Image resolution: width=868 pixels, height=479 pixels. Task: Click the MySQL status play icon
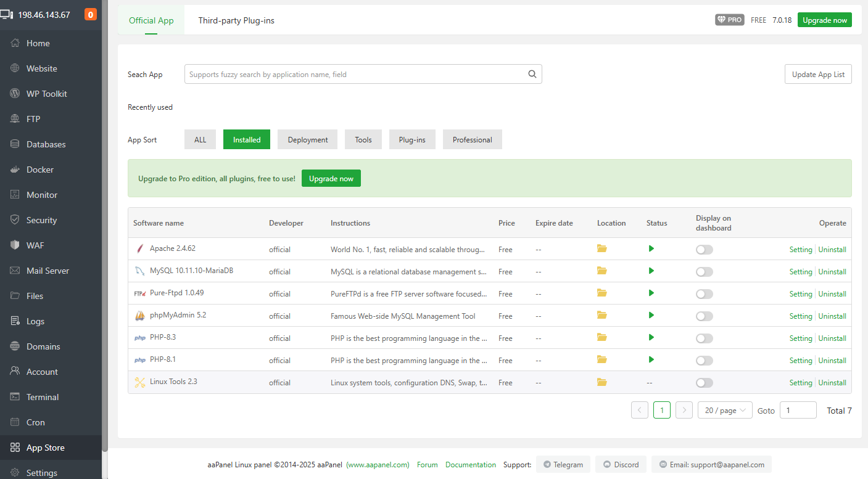pyautogui.click(x=651, y=271)
